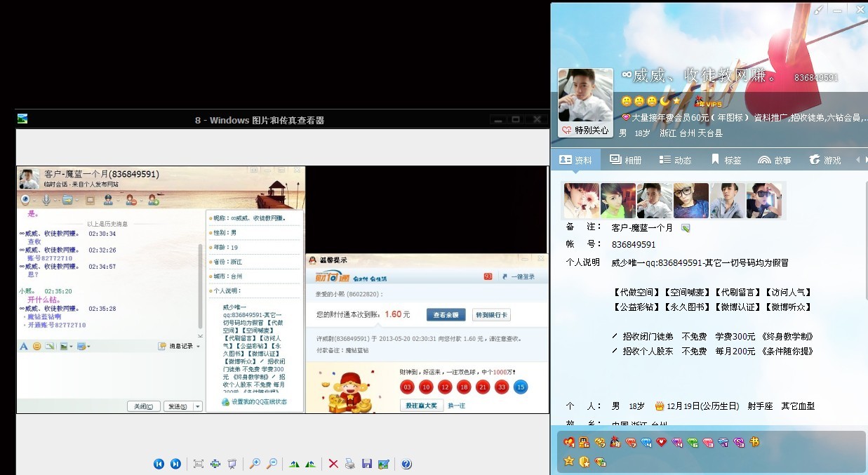Viewport: 868px width, 475px height.
Task: Click the gold star badge in second row
Action: [x=569, y=461]
